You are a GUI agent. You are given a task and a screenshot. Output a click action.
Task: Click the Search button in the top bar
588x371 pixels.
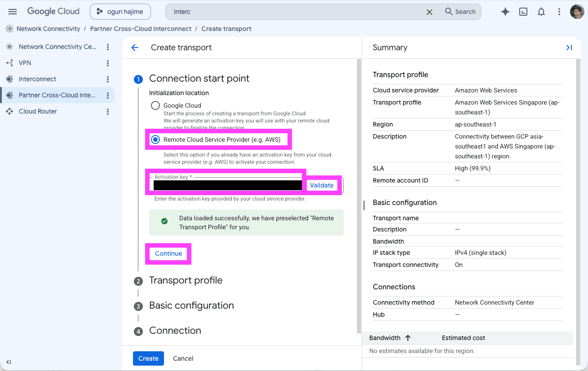coord(460,12)
